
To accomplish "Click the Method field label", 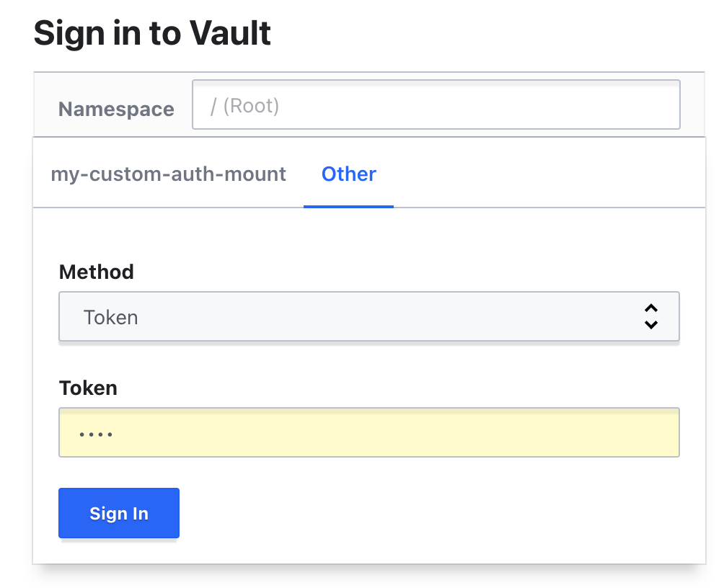I will coord(96,272).
